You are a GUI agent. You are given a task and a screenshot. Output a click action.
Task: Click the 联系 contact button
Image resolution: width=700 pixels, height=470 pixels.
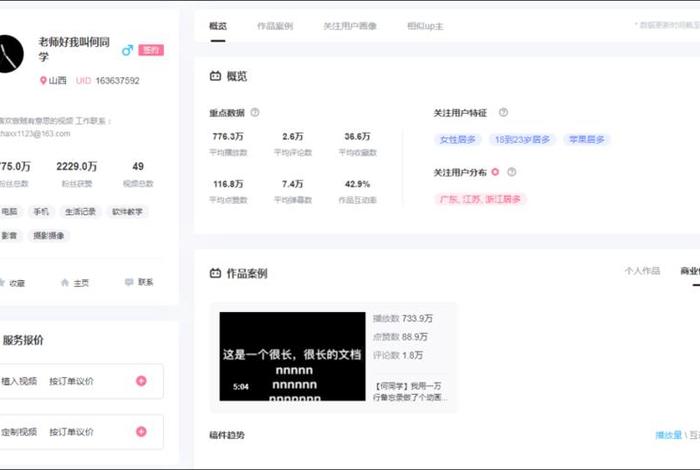click(x=139, y=282)
